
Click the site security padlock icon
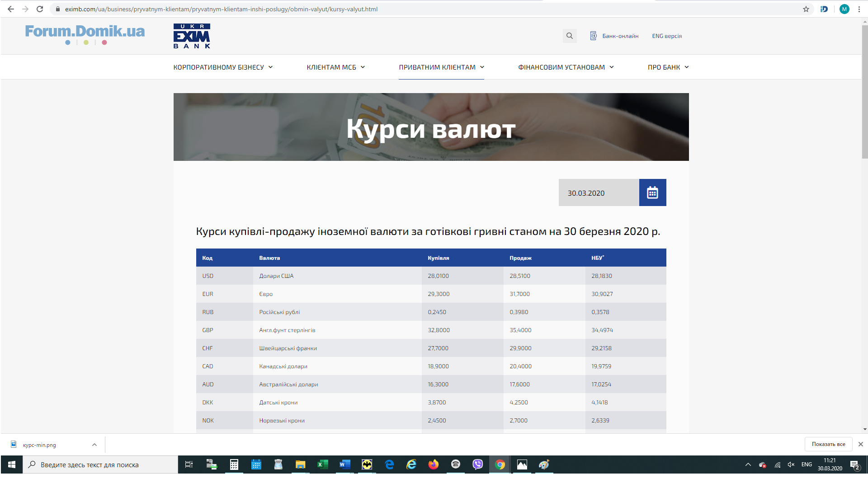click(x=58, y=9)
